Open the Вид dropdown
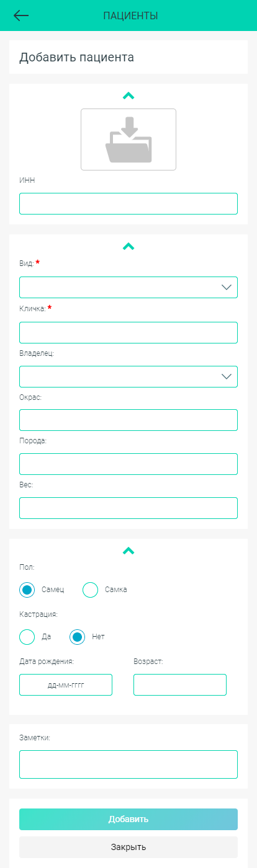The image size is (257, 868). coord(128,287)
